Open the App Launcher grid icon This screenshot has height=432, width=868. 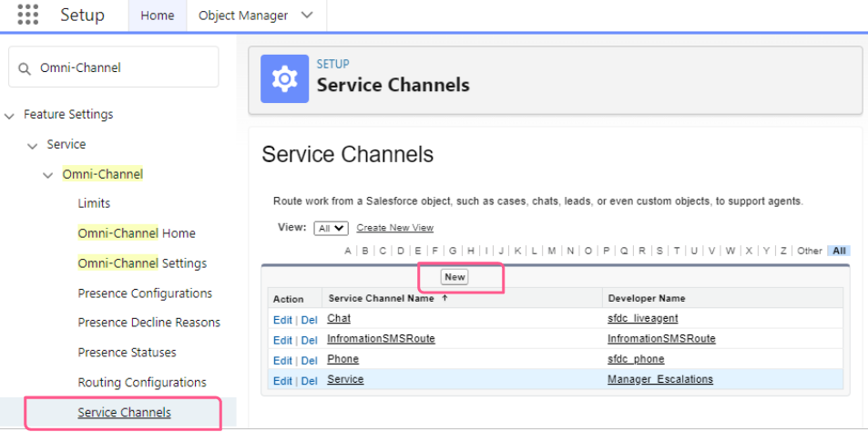[x=28, y=15]
